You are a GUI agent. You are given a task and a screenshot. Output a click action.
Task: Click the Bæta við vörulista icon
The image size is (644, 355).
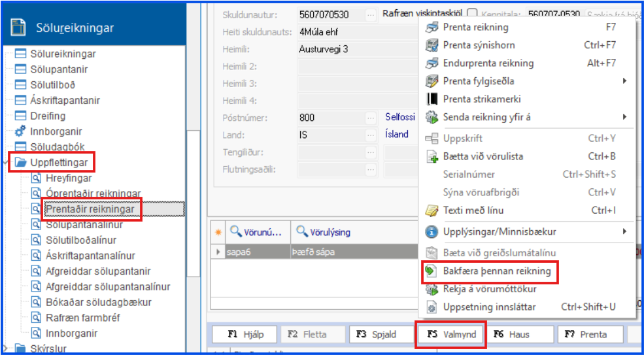tap(432, 157)
